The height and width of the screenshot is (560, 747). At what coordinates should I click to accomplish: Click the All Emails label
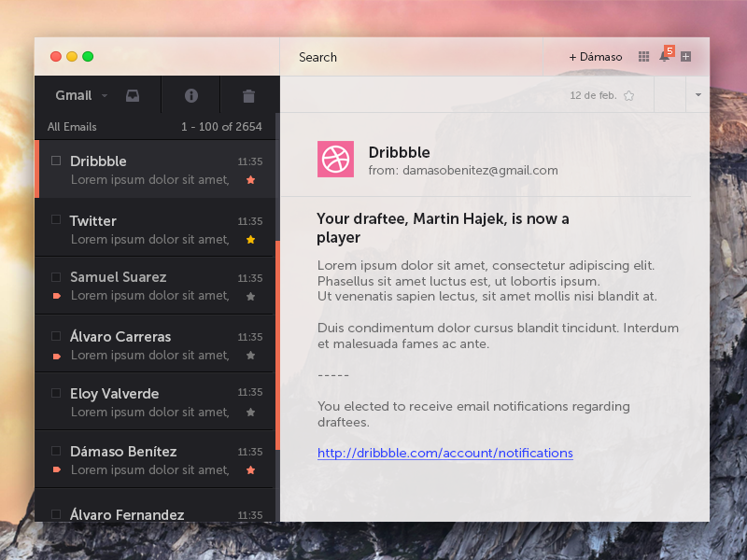click(72, 127)
